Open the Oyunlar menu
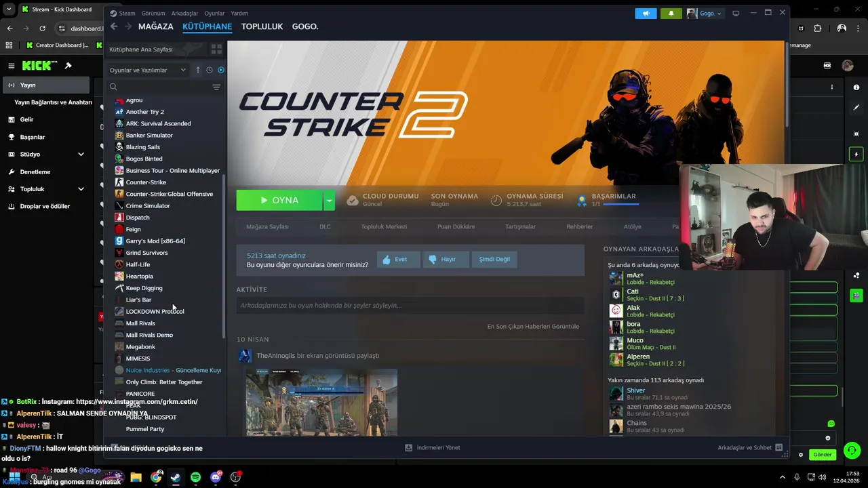The width and height of the screenshot is (868, 488). click(214, 13)
